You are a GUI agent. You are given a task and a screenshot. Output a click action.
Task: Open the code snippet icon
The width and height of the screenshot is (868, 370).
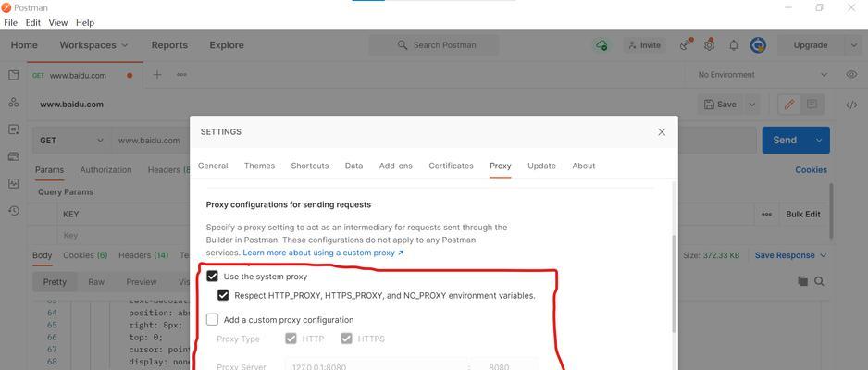[851, 105]
